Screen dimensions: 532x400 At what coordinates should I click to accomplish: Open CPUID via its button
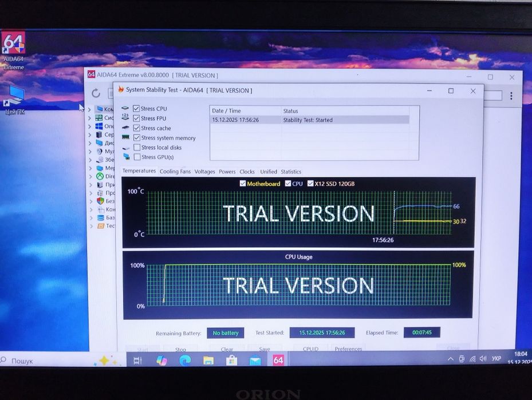(x=310, y=348)
